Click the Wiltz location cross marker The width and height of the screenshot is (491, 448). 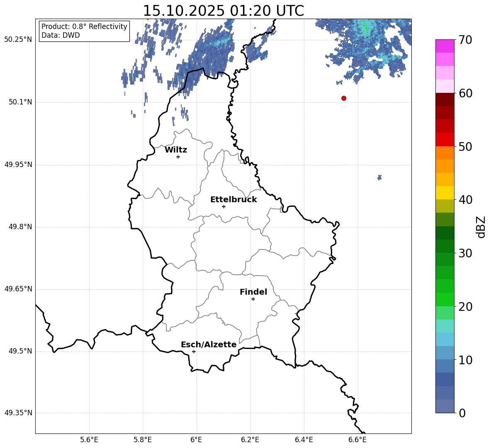coord(178,157)
